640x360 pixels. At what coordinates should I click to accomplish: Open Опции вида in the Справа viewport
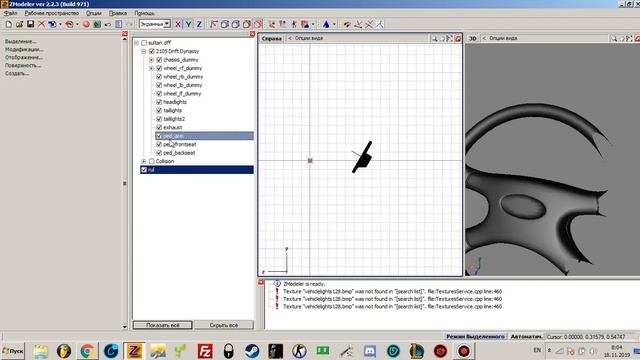tap(309, 38)
